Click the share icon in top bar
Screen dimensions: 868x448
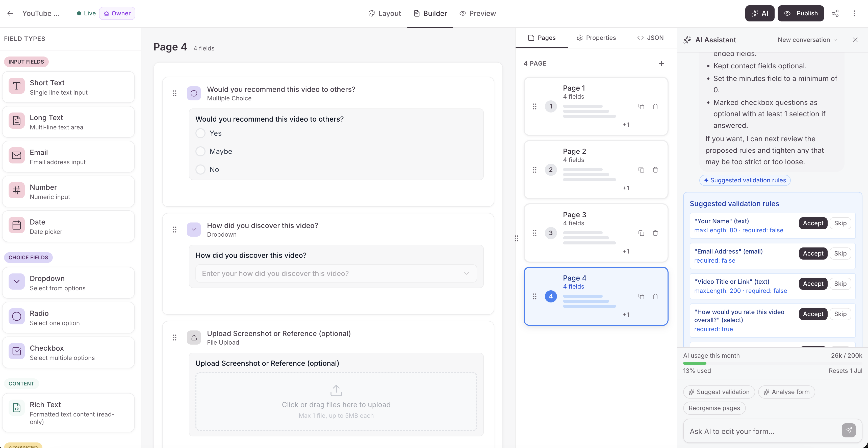[835, 13]
